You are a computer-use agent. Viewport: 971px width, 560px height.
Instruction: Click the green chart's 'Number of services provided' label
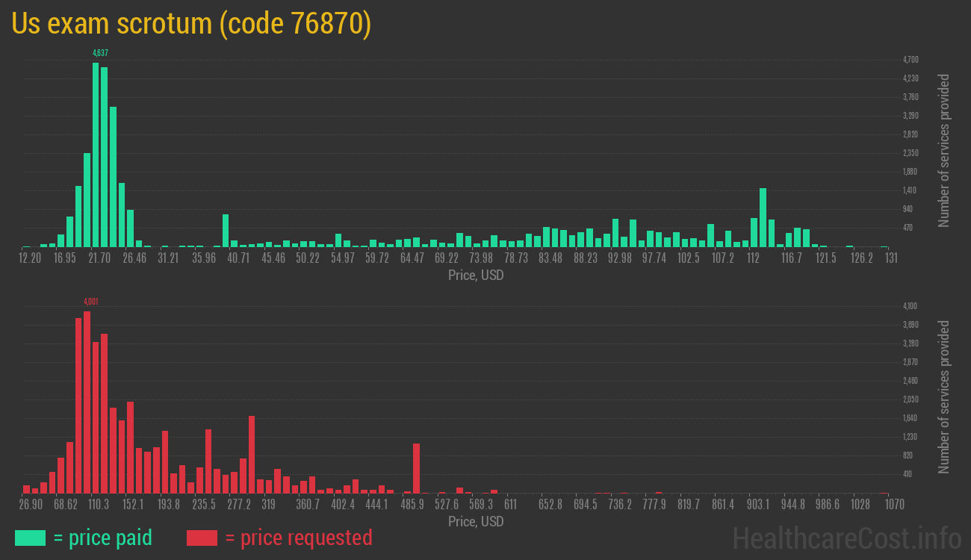click(x=944, y=150)
